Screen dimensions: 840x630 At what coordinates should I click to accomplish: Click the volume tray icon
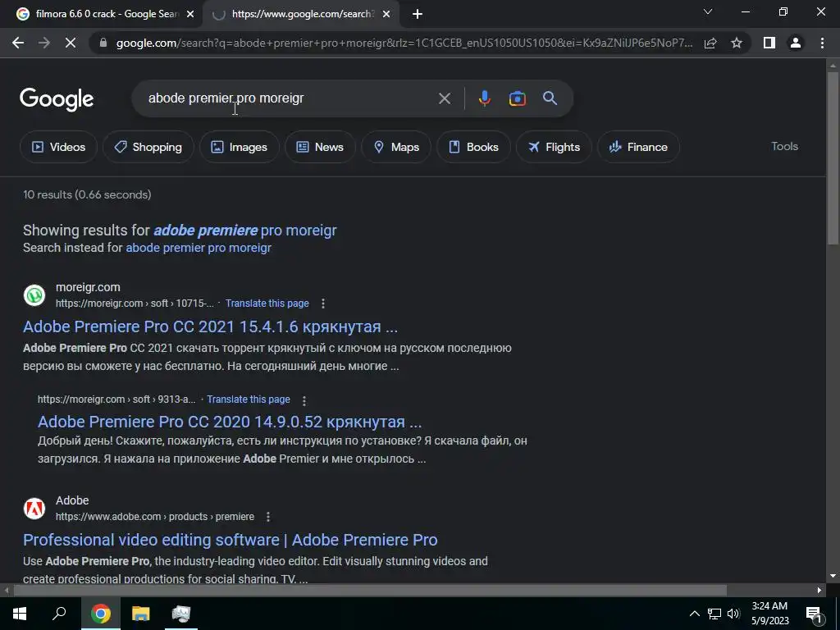tap(733, 614)
